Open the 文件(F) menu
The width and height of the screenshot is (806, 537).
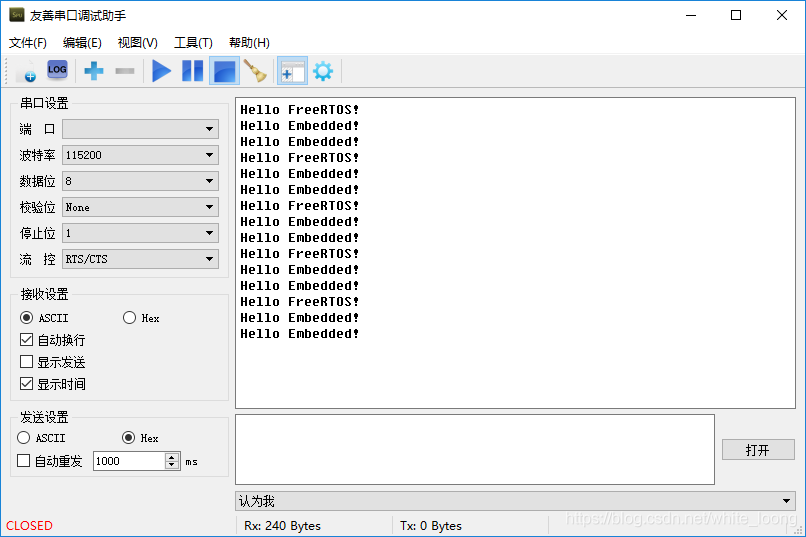[28, 43]
